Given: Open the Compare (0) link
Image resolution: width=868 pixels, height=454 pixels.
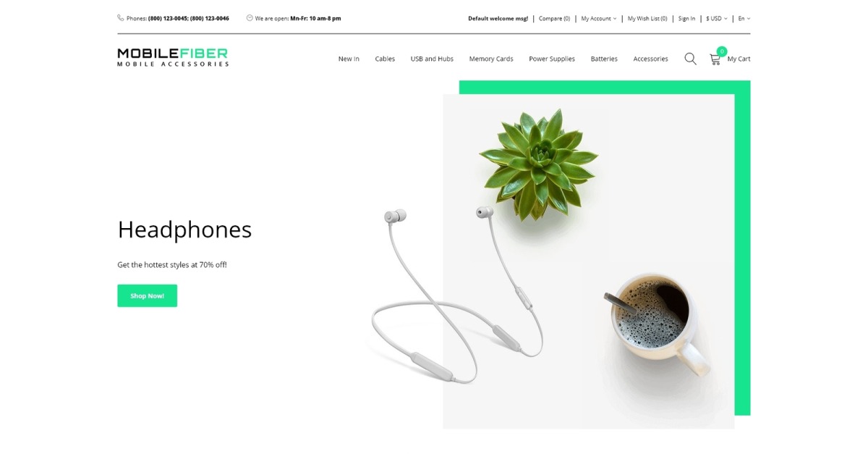Looking at the screenshot, I should point(555,18).
